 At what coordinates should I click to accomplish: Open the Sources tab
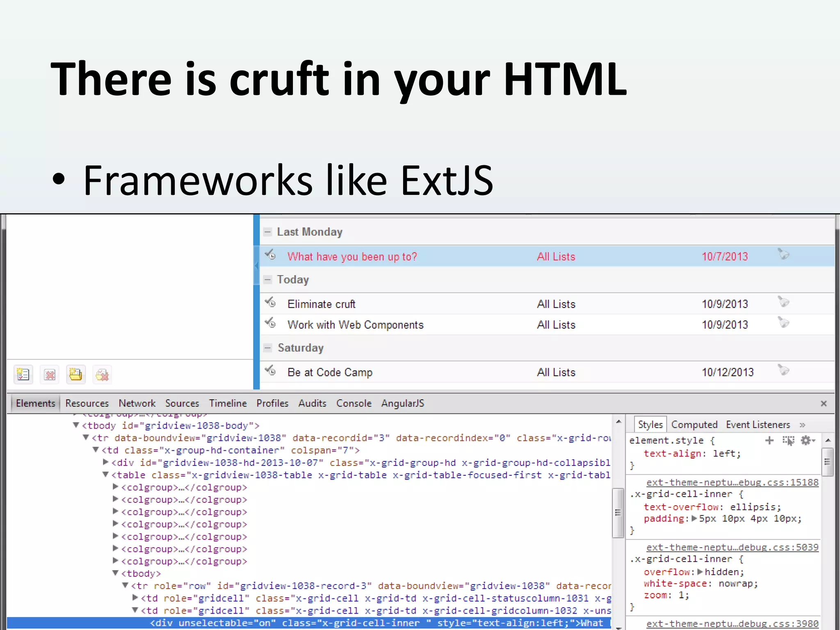[x=182, y=403]
